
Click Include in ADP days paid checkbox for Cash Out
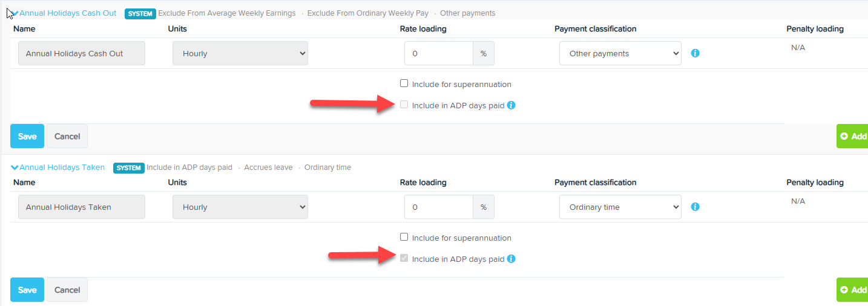coord(404,105)
